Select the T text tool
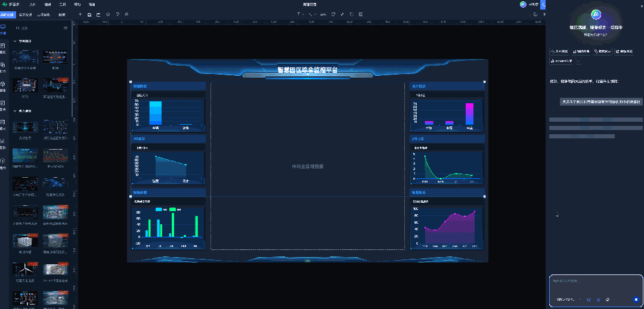Viewport: 644px width, 309px height. 299,14
